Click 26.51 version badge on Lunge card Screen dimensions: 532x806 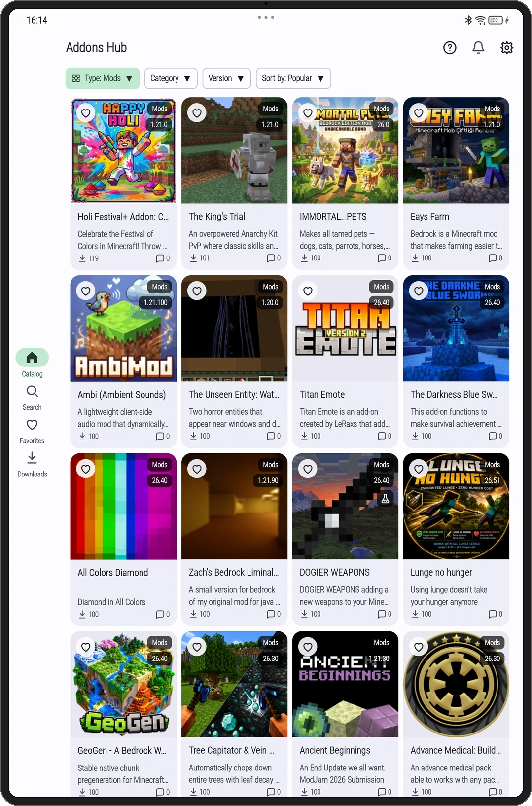pos(492,480)
